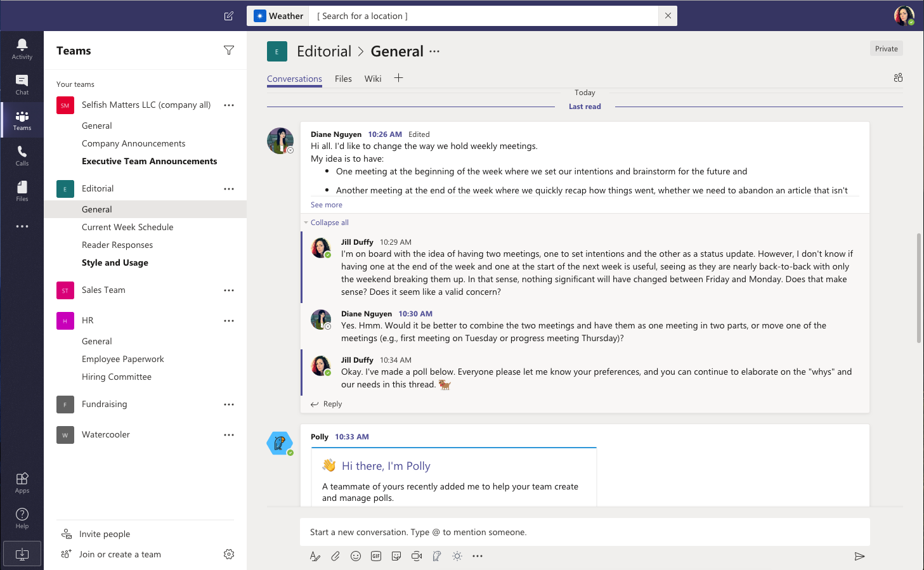The height and width of the screenshot is (570, 924).
Task: Click the conversation pane vertical scrollbar
Action: (919, 288)
